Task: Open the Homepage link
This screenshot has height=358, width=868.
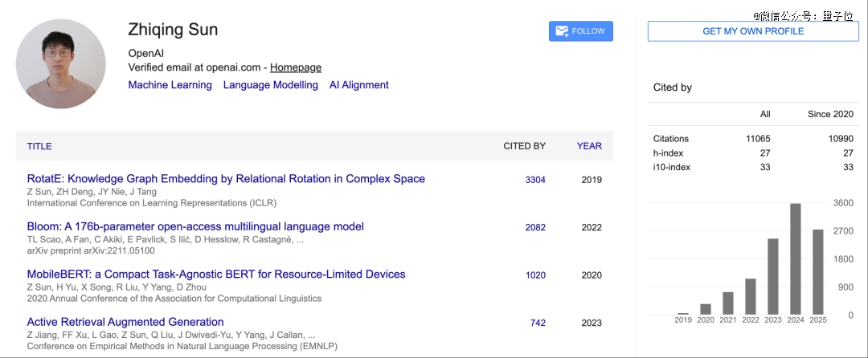Action: (x=296, y=67)
